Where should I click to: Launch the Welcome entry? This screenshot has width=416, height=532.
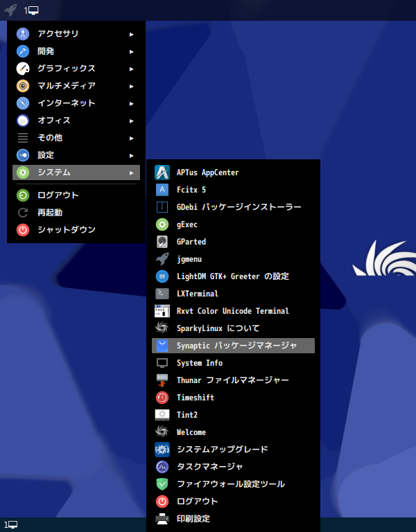click(x=233, y=432)
